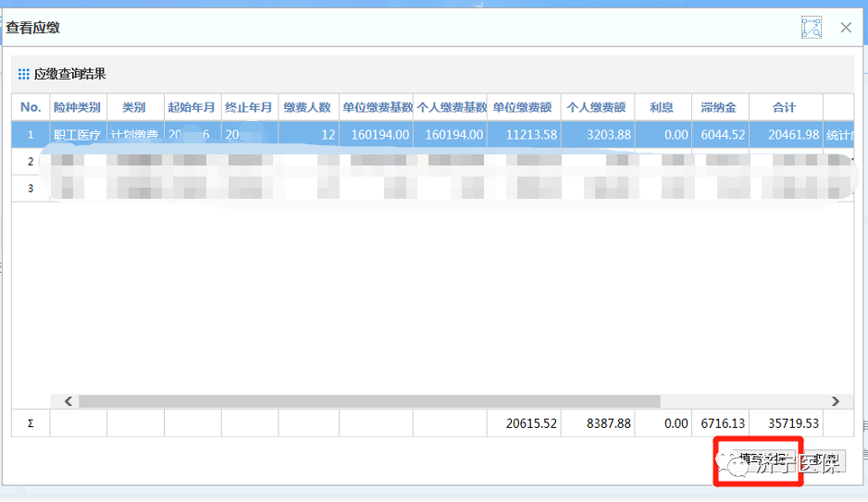The width and height of the screenshot is (868, 502).
Task: Click the 缴费人数 column header
Action: point(308,107)
